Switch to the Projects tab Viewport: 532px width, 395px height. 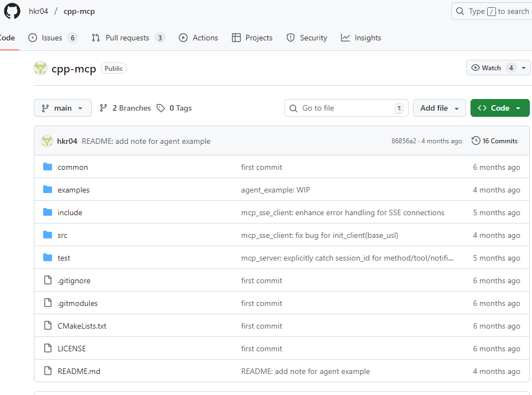[252, 38]
